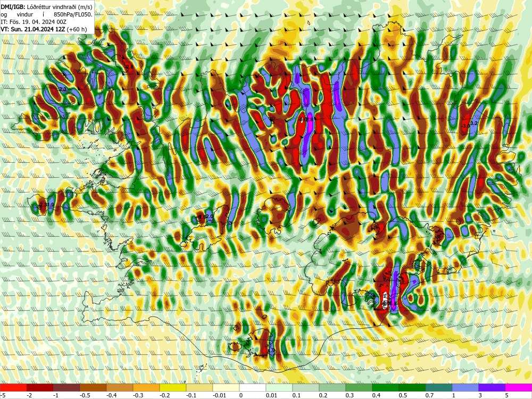
Task: Click the maroon legend swatch between -1 and -0.5
Action: pyautogui.click(x=66, y=387)
